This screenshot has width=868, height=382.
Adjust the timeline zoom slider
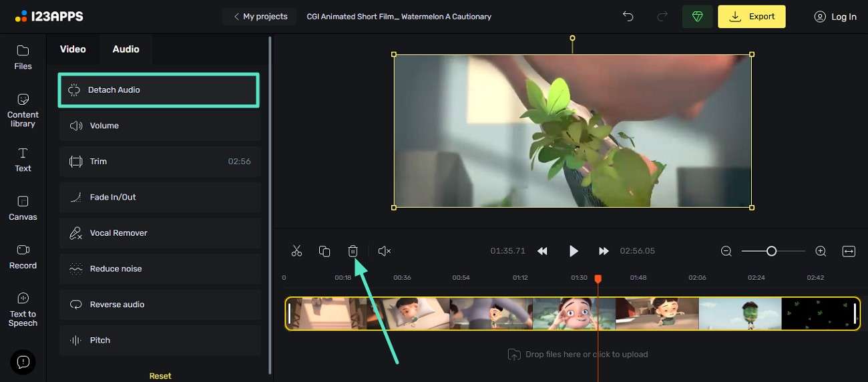(772, 251)
